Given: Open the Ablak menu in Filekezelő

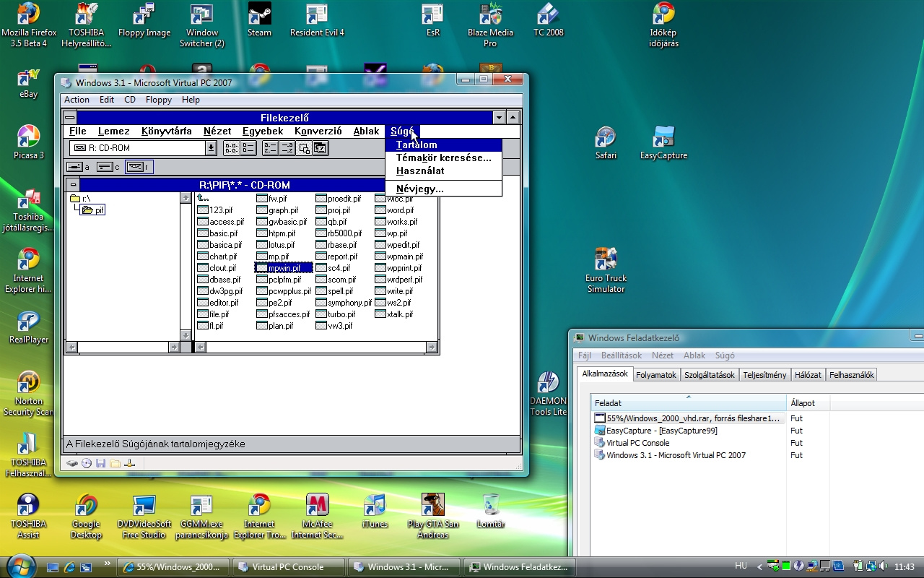Looking at the screenshot, I should (x=366, y=131).
